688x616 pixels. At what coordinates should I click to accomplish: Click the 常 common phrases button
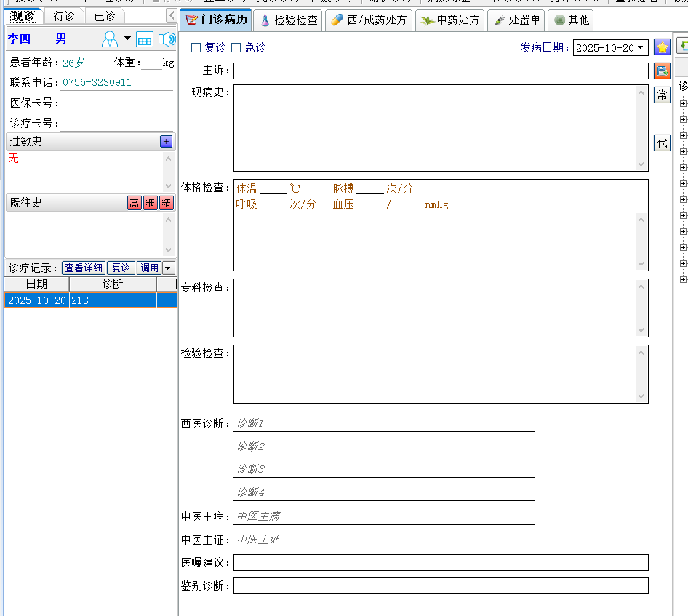click(662, 95)
